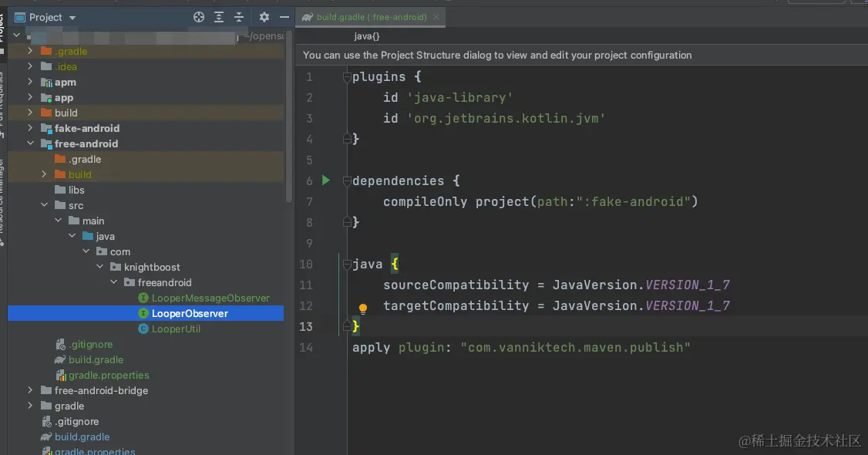Click line number 9 in the gutter
This screenshot has height=455, width=868.
[309, 244]
